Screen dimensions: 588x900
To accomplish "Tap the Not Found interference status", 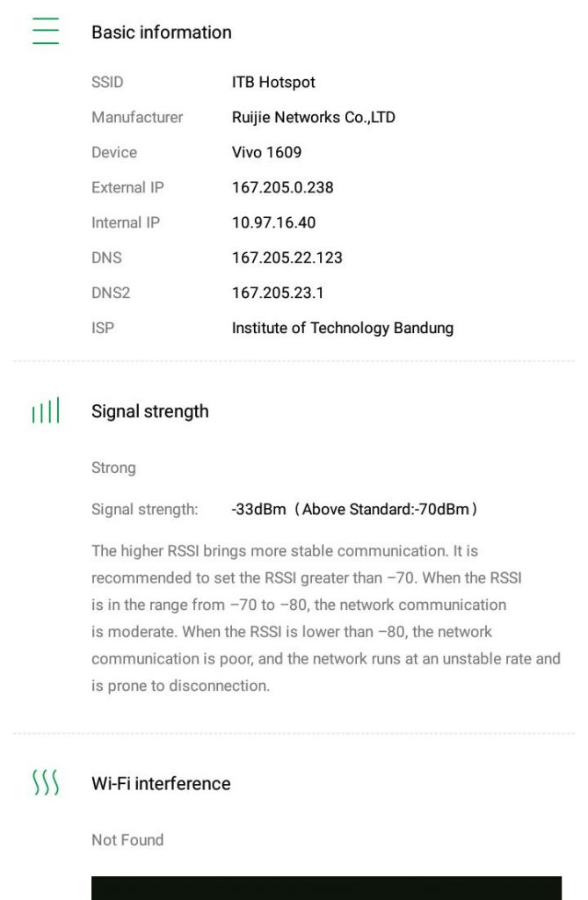I will coord(127,839).
